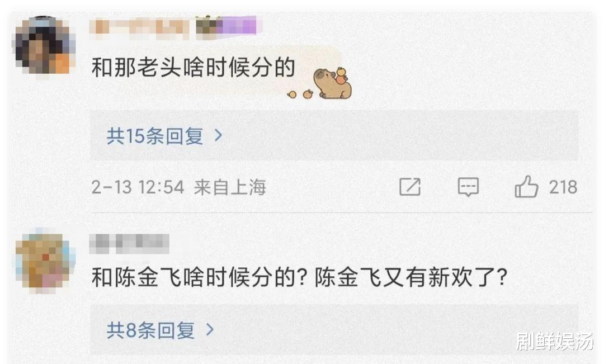Image resolution: width=604 pixels, height=364 pixels.
Task: Select the comment text 和那老头啥时候分的
Action: point(194,68)
